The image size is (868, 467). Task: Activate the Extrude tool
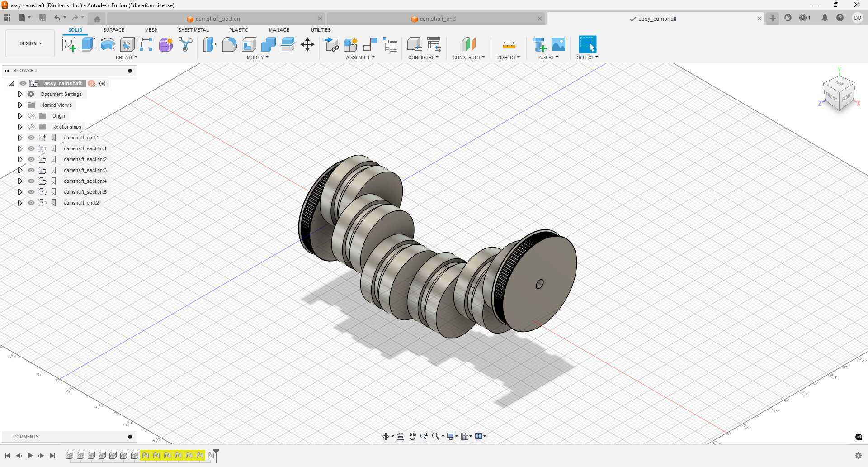click(87, 44)
